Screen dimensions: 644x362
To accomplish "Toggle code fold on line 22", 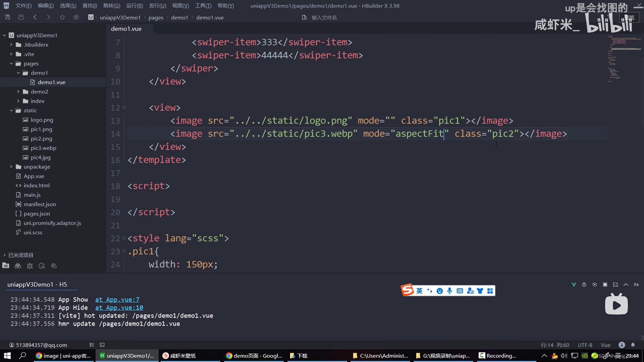I will coord(124,238).
